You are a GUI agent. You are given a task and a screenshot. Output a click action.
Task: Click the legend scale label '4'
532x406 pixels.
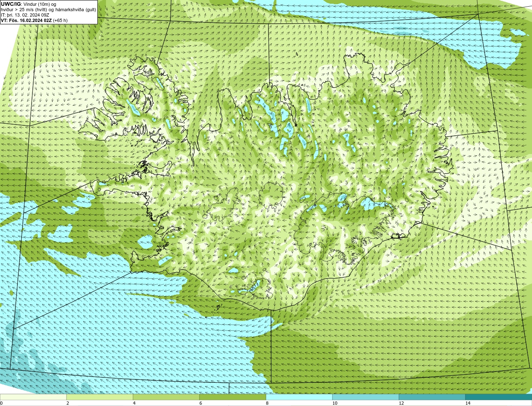pyautogui.click(x=134, y=403)
